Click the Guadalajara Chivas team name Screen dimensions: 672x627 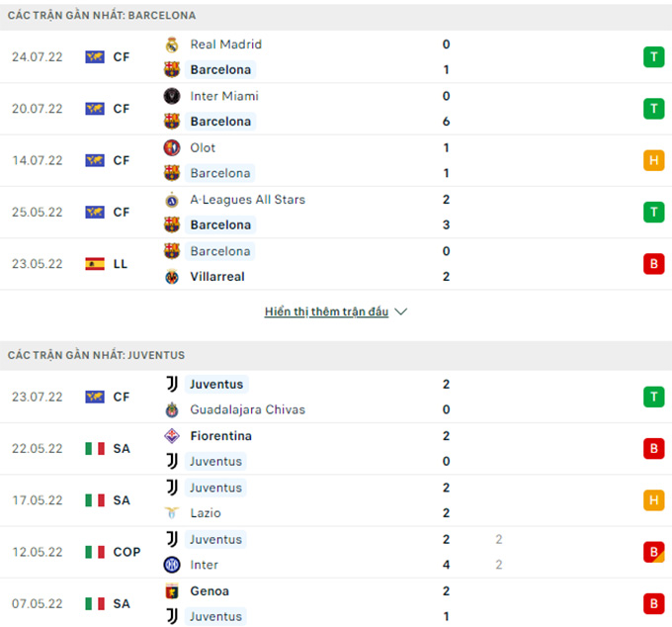click(248, 410)
